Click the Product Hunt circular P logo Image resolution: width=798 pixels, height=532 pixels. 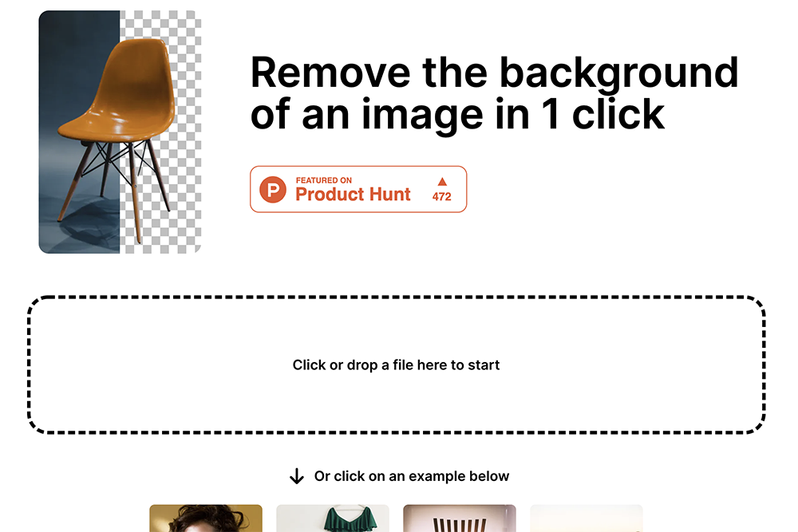pos(273,190)
